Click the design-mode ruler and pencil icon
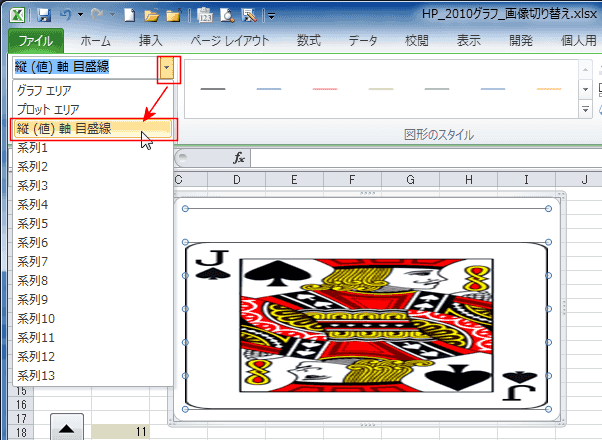 tap(249, 15)
